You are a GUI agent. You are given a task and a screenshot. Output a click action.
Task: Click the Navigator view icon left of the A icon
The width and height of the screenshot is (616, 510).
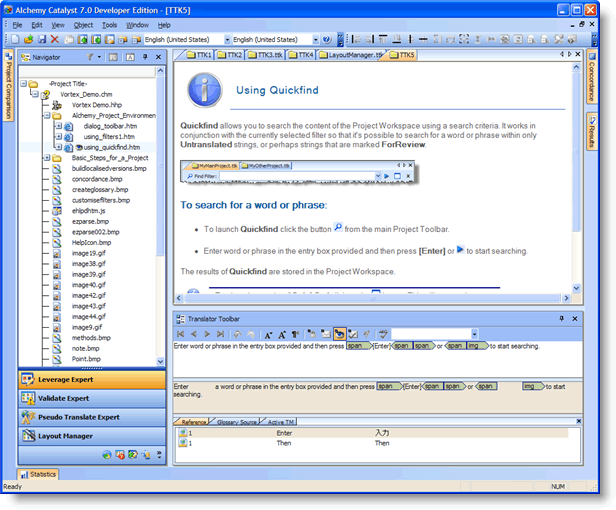tap(113, 57)
